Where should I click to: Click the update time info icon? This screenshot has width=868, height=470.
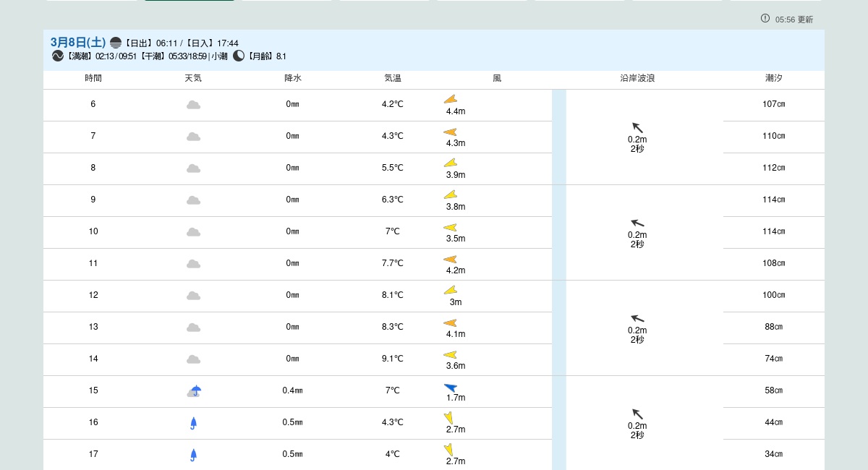[x=765, y=18]
